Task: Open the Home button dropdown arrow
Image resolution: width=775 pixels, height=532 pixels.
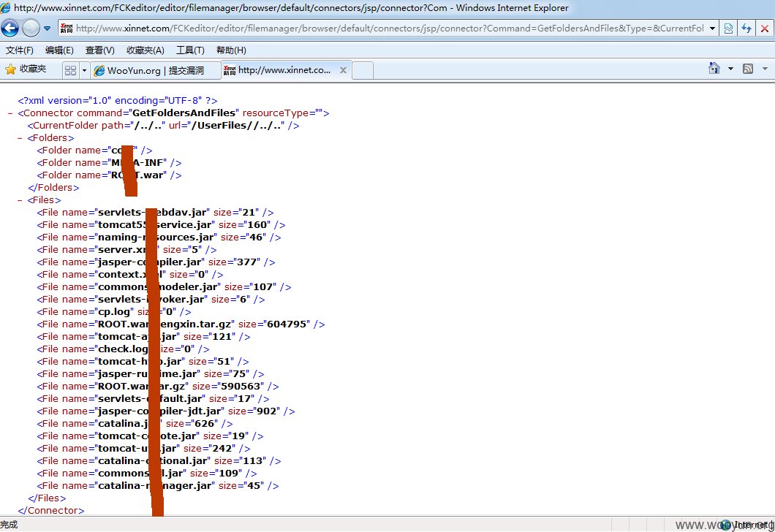Action: point(730,69)
